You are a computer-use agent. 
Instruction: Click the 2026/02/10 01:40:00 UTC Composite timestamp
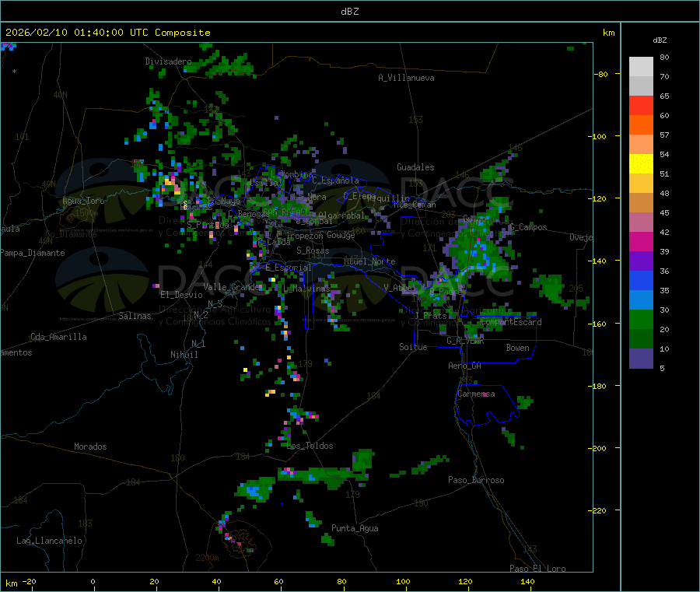click(x=107, y=33)
